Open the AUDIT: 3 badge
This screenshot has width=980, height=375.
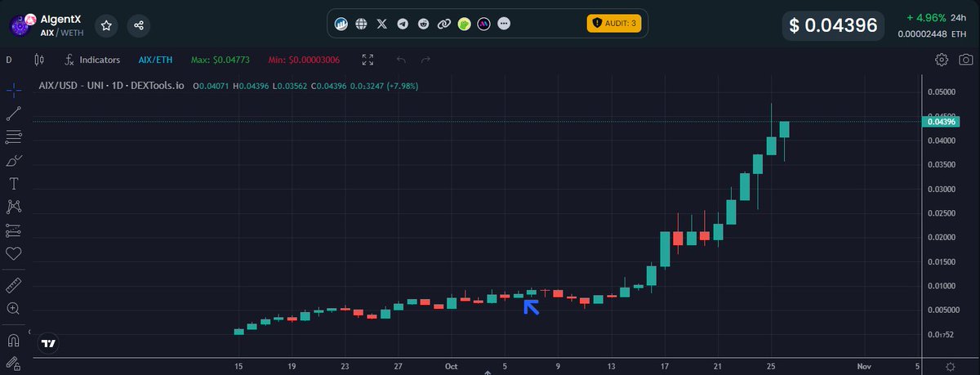(614, 23)
